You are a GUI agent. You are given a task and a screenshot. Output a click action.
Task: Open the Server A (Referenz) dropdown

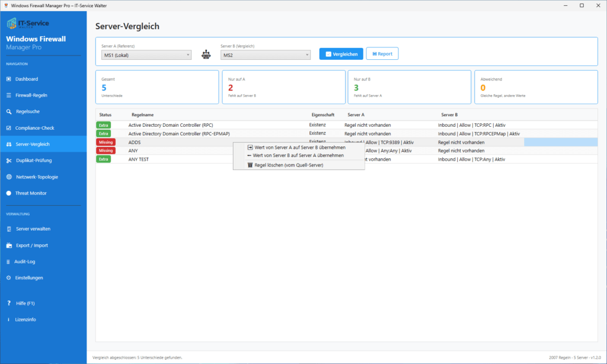click(x=146, y=54)
